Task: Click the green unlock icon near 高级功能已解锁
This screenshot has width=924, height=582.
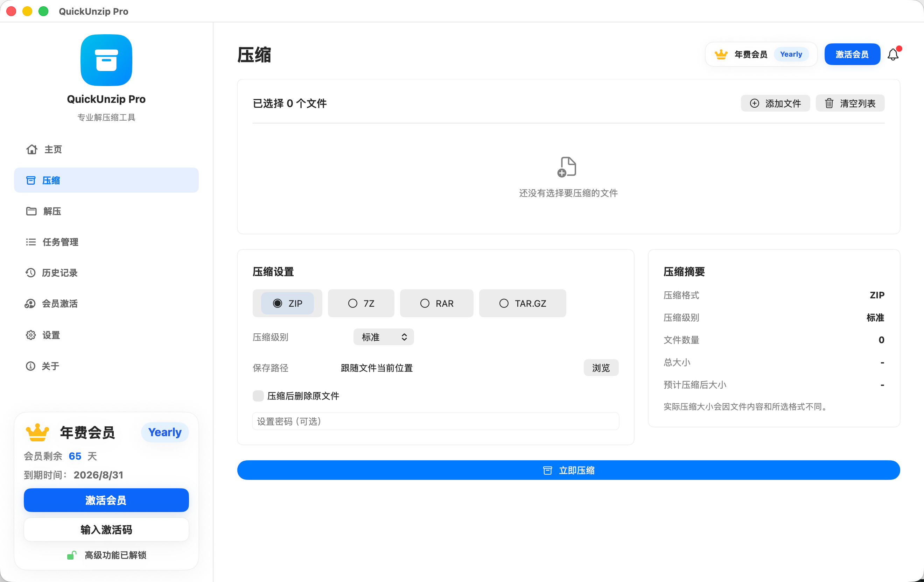Action: 72,555
